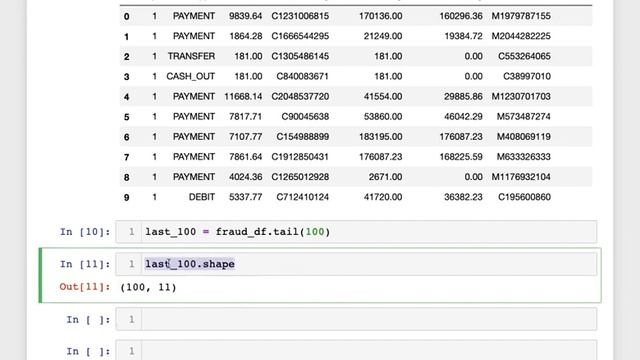Click amount value 4024.36

(x=245, y=177)
